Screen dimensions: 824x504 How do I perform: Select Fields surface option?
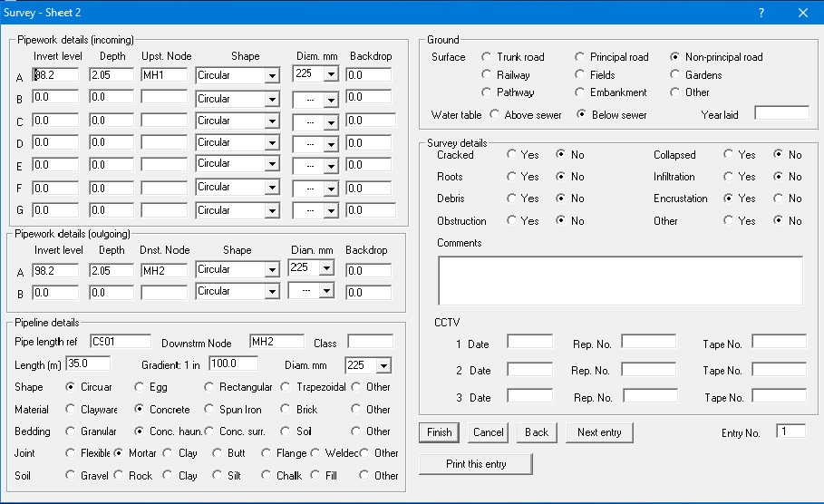pyautogui.click(x=596, y=74)
